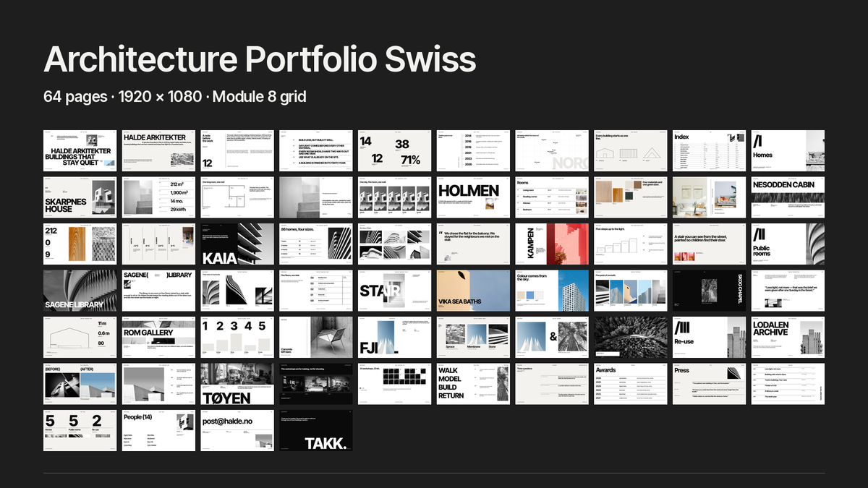Select 'One day, five hours, one wall' slide
The image size is (868, 488).
coord(394,197)
